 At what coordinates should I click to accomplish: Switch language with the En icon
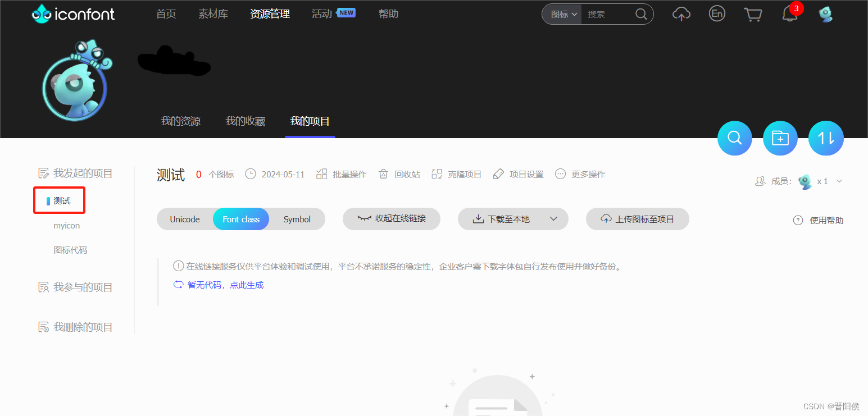[x=716, y=14]
